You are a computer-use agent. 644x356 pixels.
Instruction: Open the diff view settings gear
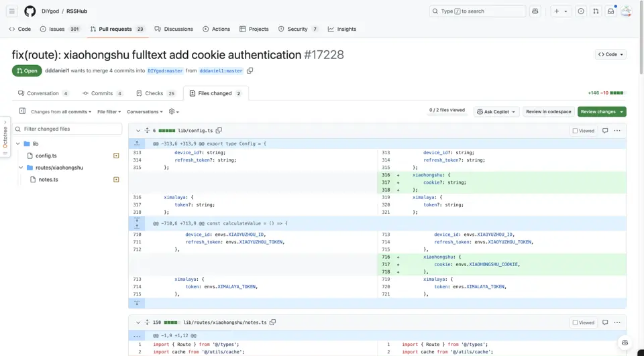tap(174, 112)
